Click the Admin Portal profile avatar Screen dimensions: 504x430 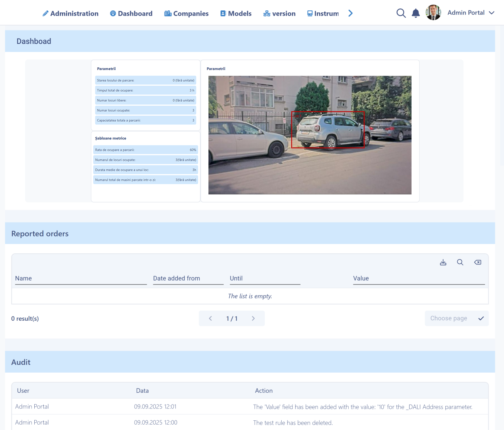click(x=433, y=13)
